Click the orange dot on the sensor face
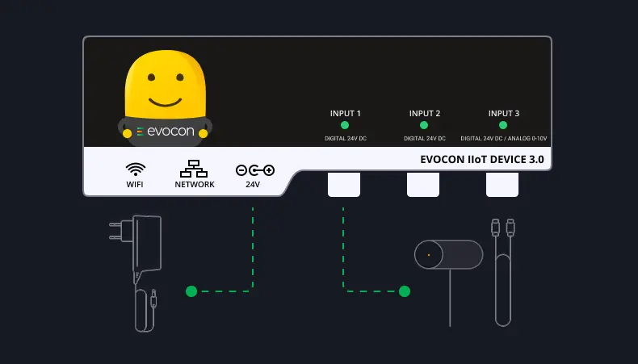Viewport: 638px width, 364px height. tap(429, 255)
